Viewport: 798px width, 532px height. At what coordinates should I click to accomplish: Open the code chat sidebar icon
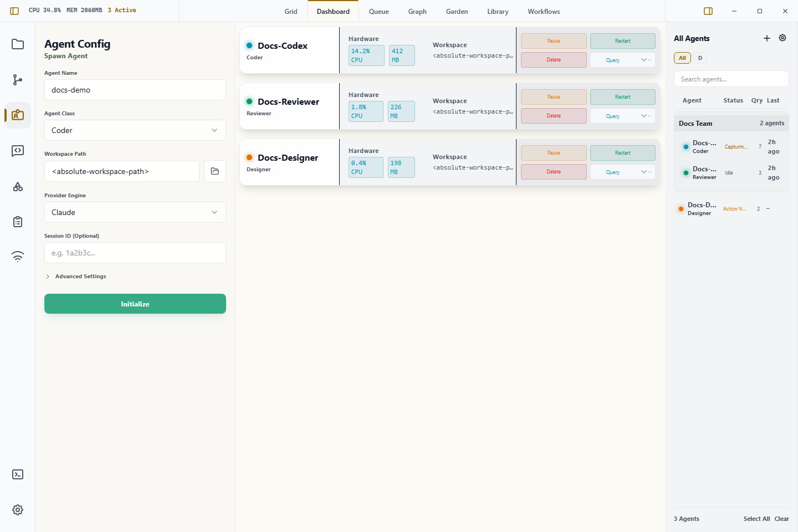(18, 151)
